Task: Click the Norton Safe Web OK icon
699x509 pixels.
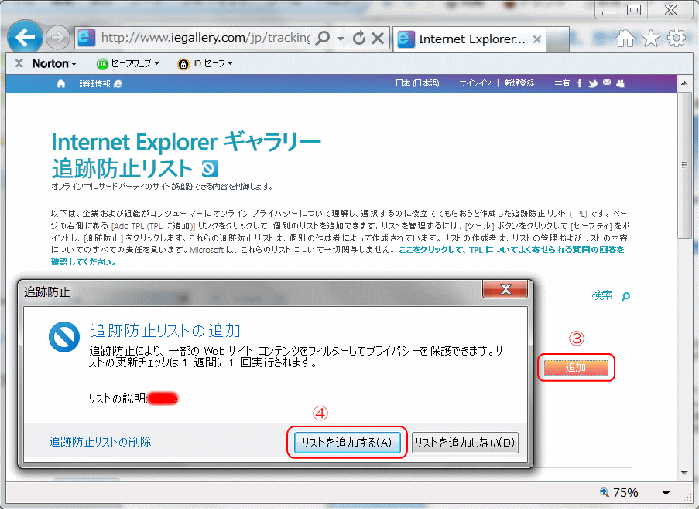Action: tap(102, 64)
